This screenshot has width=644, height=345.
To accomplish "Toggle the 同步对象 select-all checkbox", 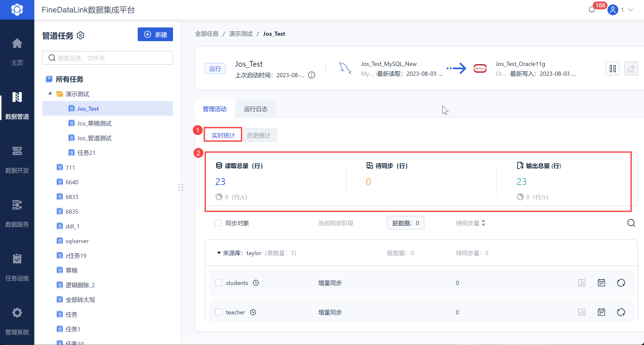I will click(x=218, y=223).
